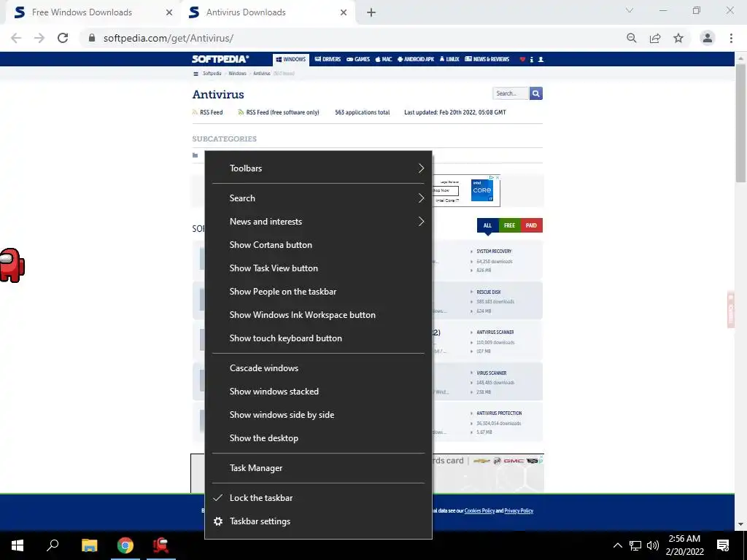Expand News and interests submenu
Viewport: 747px width, 560px height.
[x=318, y=222]
